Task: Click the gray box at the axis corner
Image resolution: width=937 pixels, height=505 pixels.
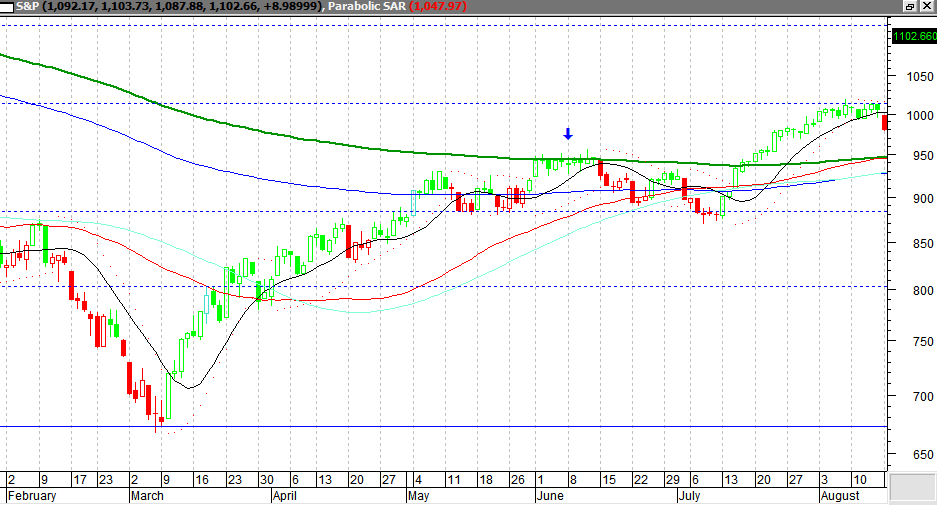Action: pyautogui.click(x=912, y=488)
